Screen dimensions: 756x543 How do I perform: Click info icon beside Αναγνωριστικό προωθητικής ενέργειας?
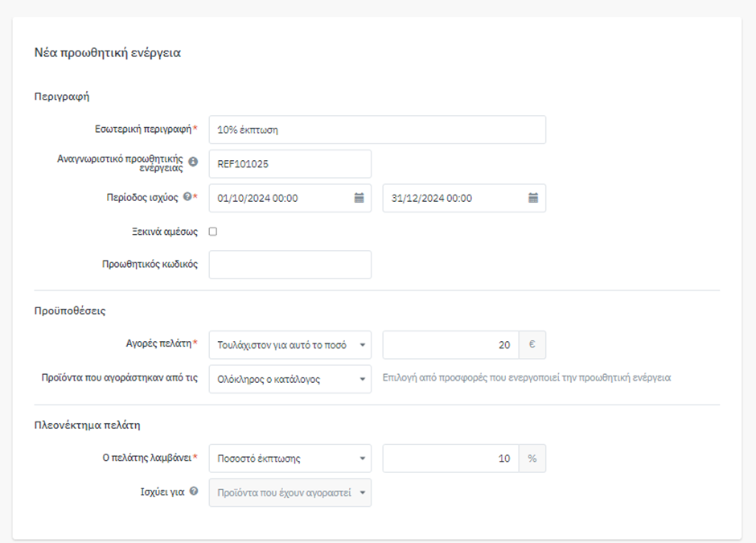pos(193,162)
